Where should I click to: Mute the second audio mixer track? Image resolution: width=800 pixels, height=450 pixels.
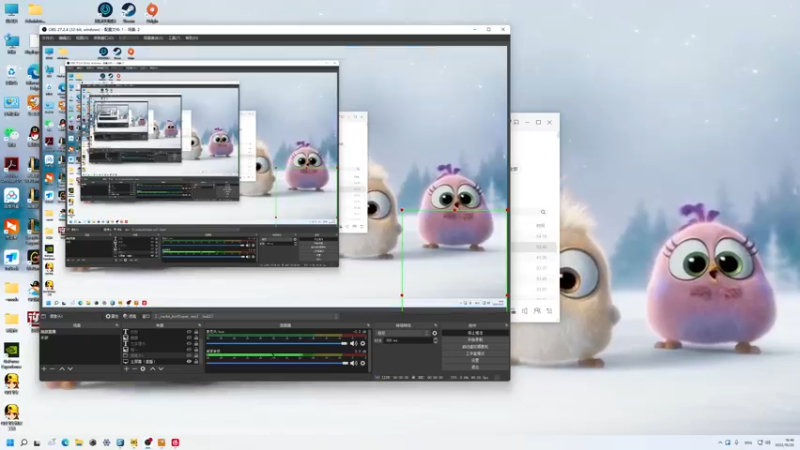(x=354, y=363)
